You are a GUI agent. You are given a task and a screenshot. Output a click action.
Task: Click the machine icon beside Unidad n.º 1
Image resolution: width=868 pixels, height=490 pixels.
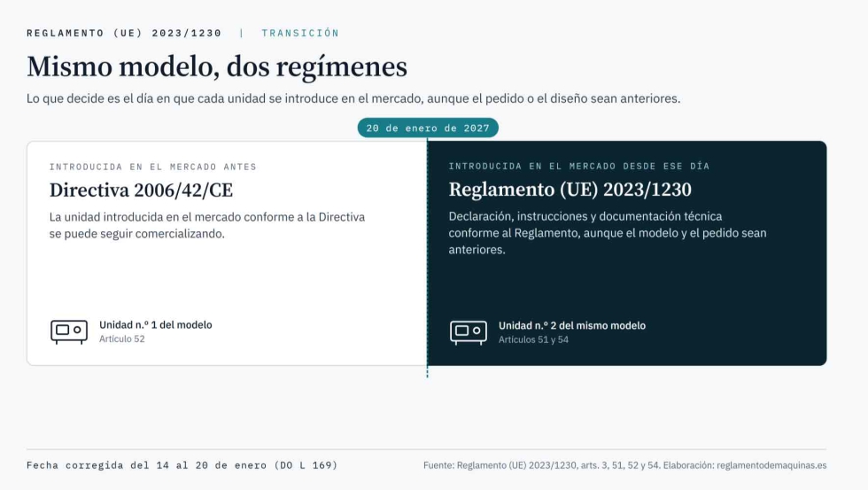click(x=69, y=331)
